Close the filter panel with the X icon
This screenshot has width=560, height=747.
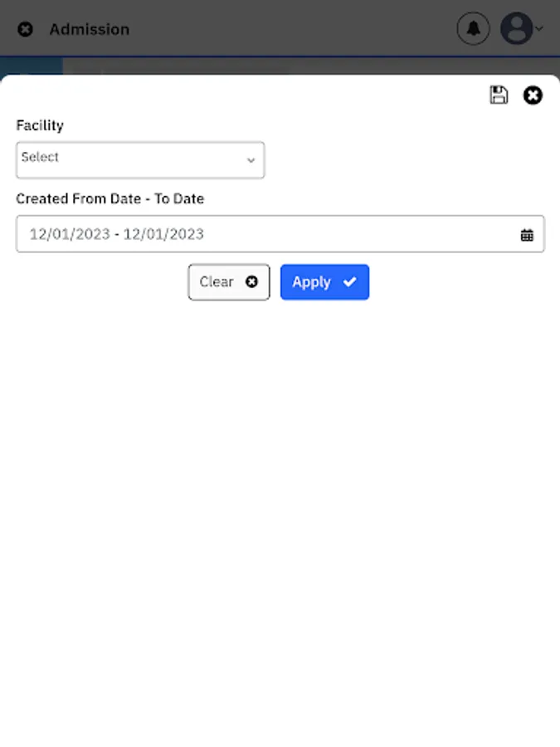pos(533,95)
